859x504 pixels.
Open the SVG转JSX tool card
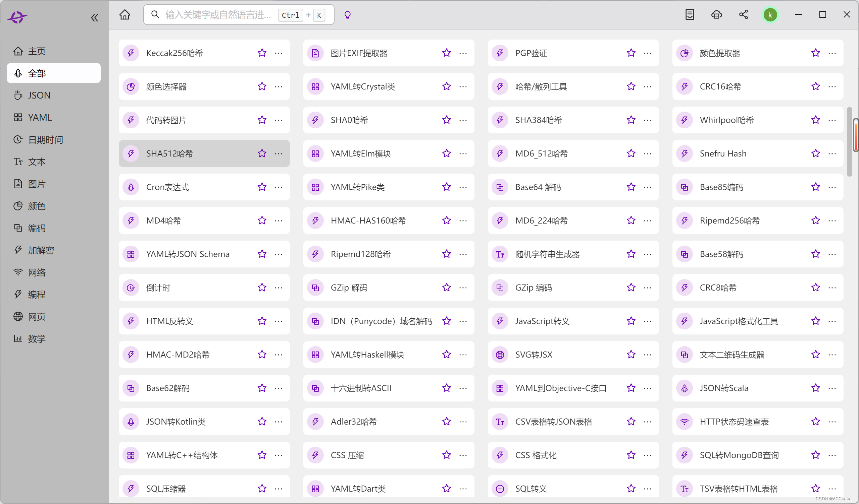point(534,355)
